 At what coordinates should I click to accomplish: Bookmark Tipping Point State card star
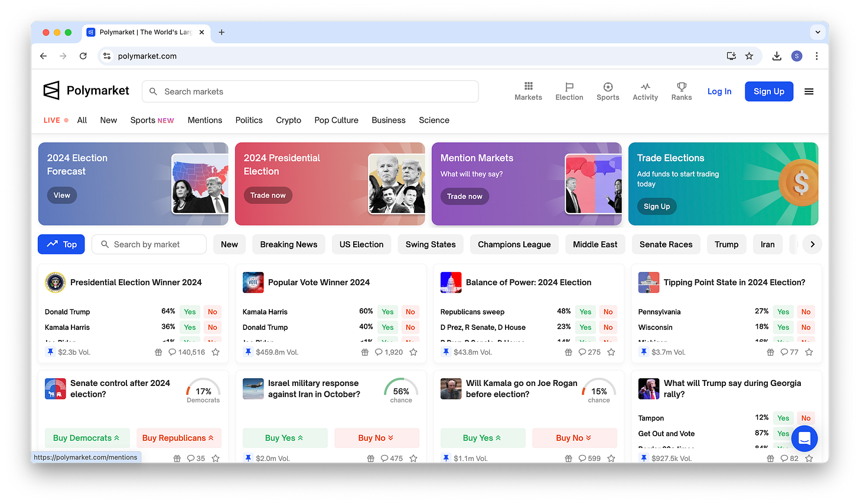pos(809,352)
